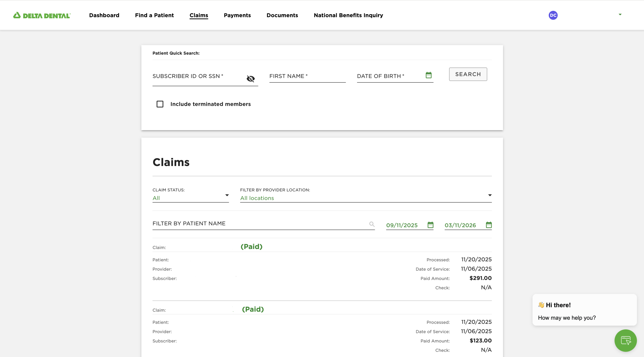Viewport: 644px width, 357px height.
Task: Click the Claims heading text
Action: 171,162
